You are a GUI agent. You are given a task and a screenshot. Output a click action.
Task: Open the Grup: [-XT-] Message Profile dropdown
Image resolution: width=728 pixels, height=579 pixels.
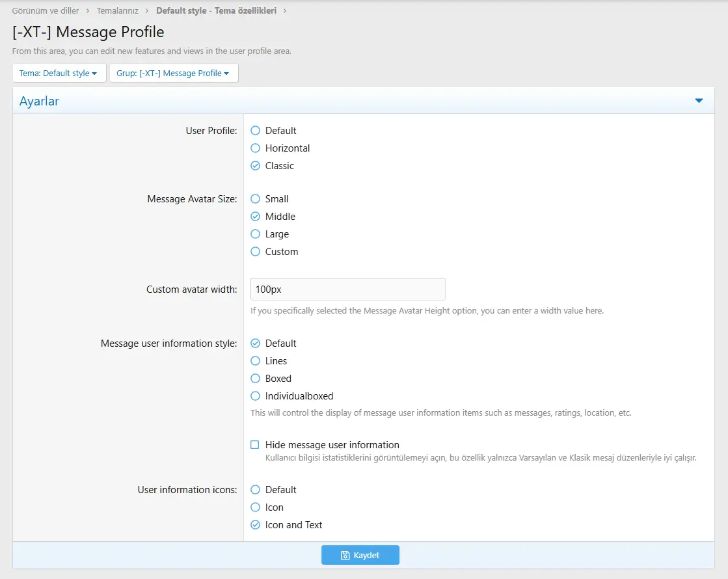(x=173, y=74)
